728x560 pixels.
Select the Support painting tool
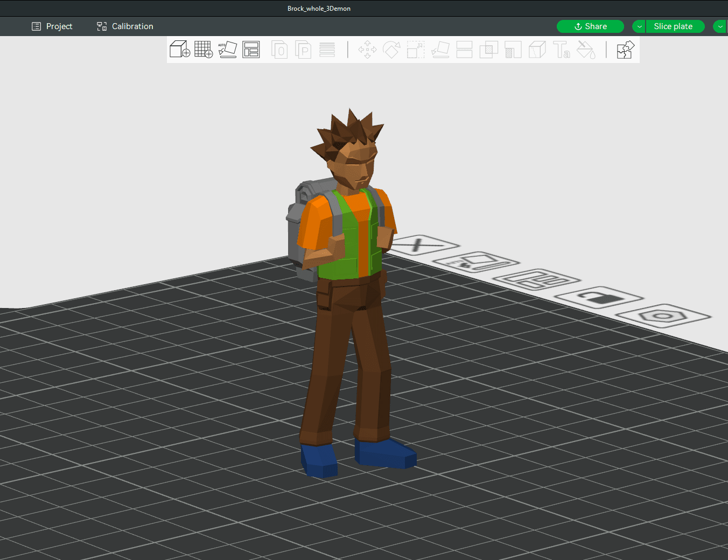pos(513,50)
